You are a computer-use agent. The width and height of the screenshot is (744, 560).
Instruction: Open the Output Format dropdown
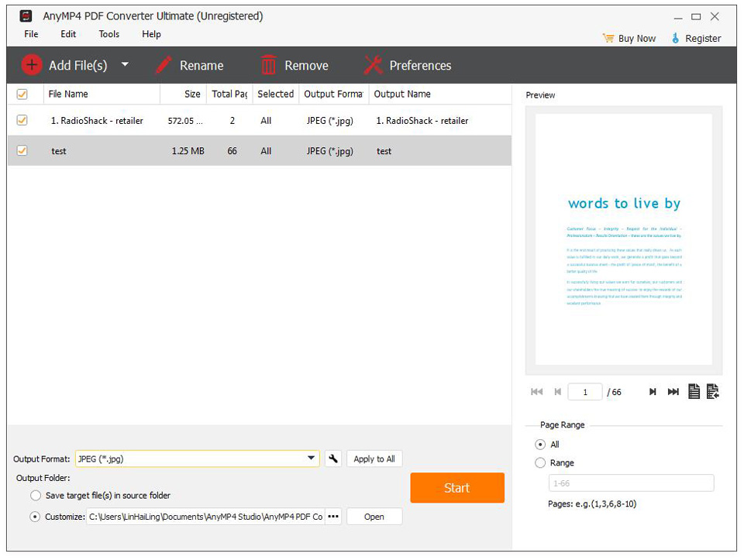pyautogui.click(x=312, y=459)
